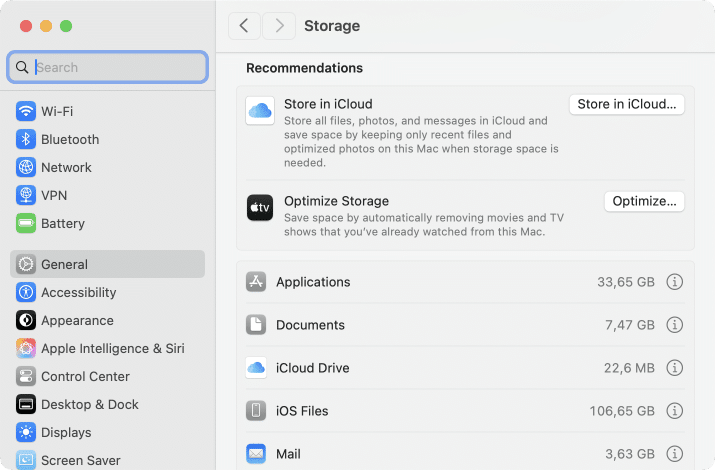Open Screen Saver settings
Image resolution: width=715 pixels, height=470 pixels.
(x=108, y=460)
